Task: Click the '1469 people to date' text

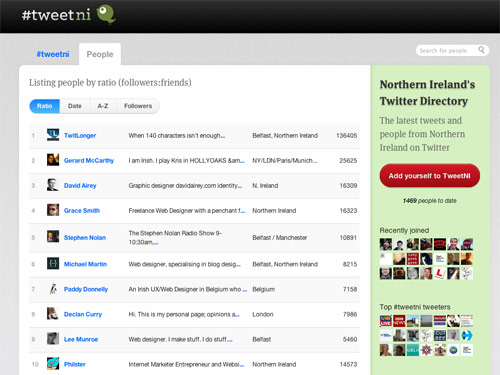Action: point(430,200)
